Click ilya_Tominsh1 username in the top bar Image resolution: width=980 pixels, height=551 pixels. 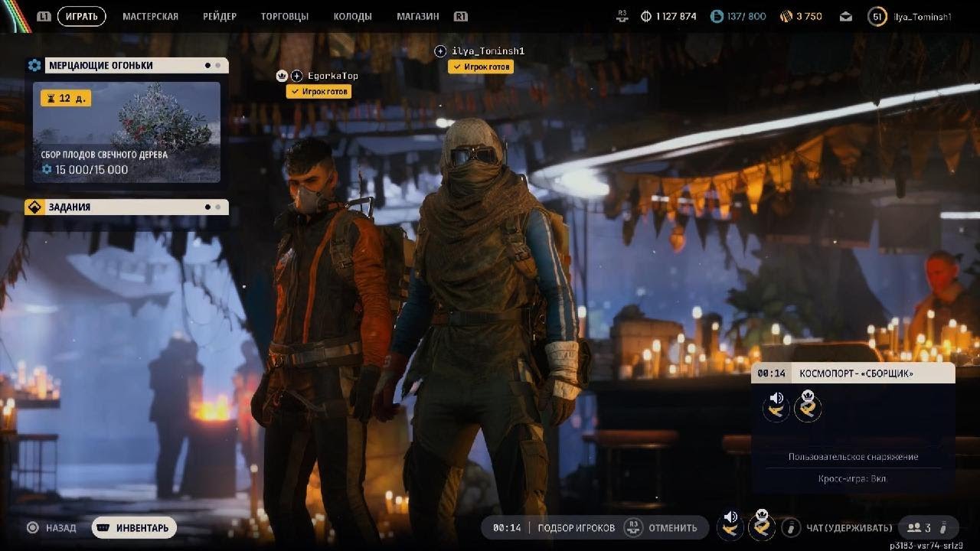click(923, 16)
